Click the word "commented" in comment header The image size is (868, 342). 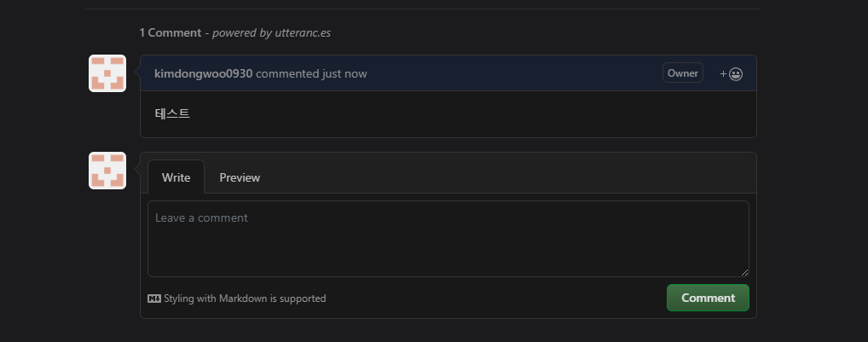pyautogui.click(x=287, y=73)
